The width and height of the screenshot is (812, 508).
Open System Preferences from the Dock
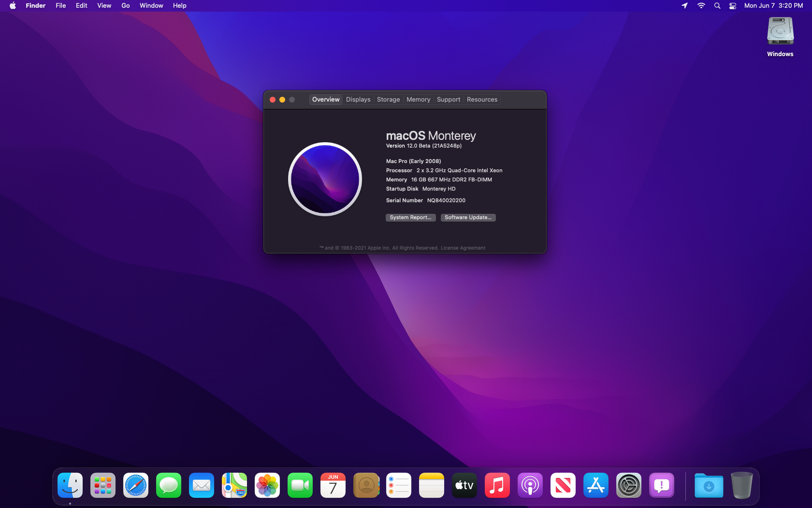629,485
